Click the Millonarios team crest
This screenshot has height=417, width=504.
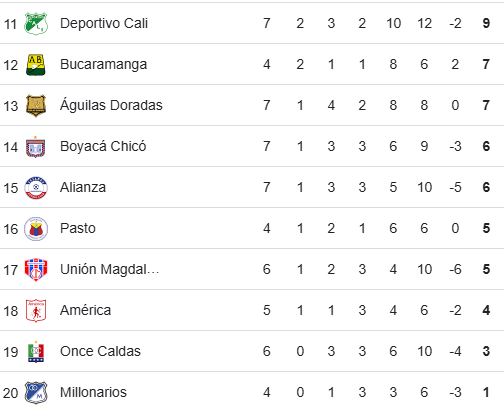coord(36,393)
